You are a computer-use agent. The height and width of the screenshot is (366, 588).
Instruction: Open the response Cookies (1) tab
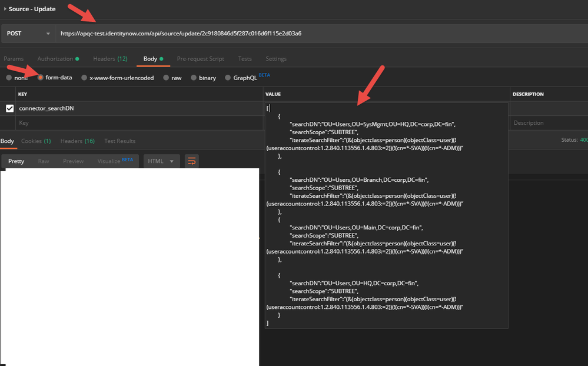click(x=36, y=141)
